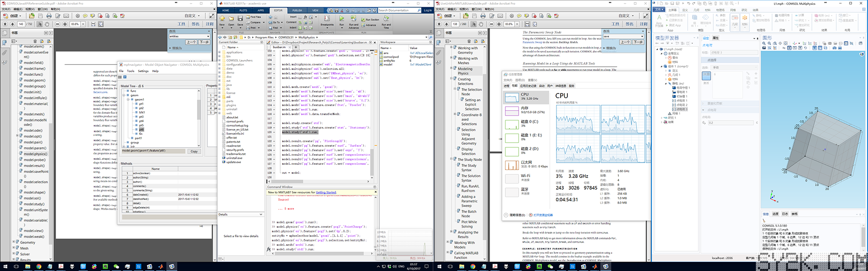The image size is (868, 271).
Task: Click the print icon in the LiveLink guide Acrobat toolbar
Action: click(x=483, y=16)
